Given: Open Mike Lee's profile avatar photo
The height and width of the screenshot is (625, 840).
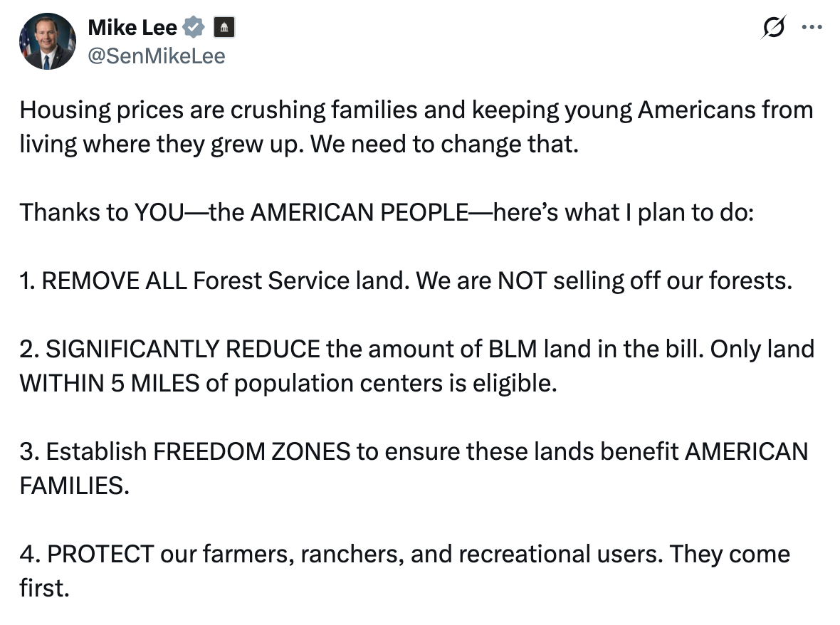Looking at the screenshot, I should point(47,41).
